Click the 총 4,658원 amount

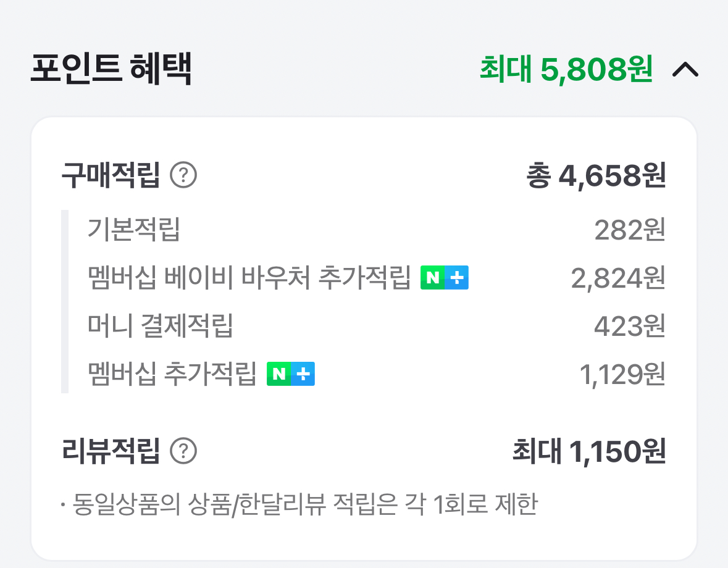coord(595,177)
